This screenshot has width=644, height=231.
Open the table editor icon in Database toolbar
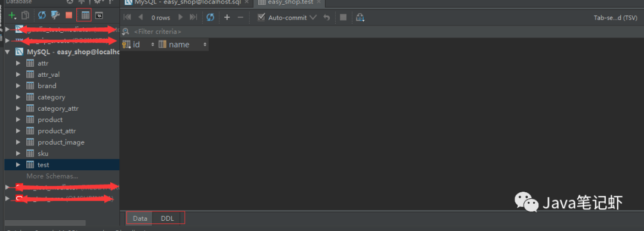click(x=85, y=15)
